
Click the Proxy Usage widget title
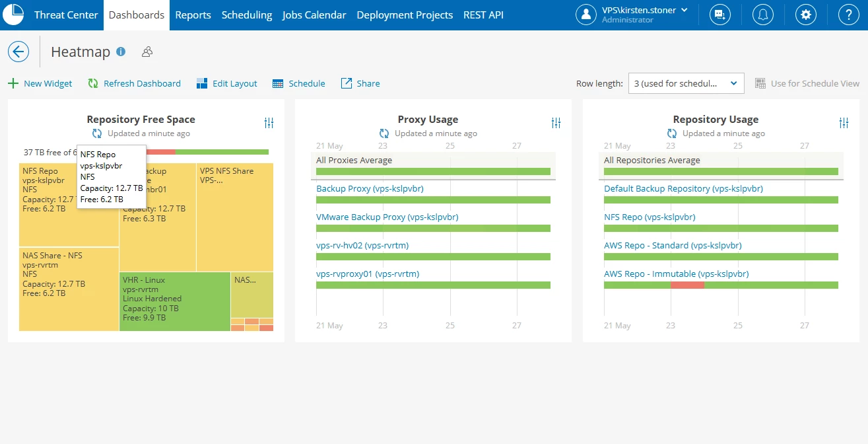[x=428, y=120]
